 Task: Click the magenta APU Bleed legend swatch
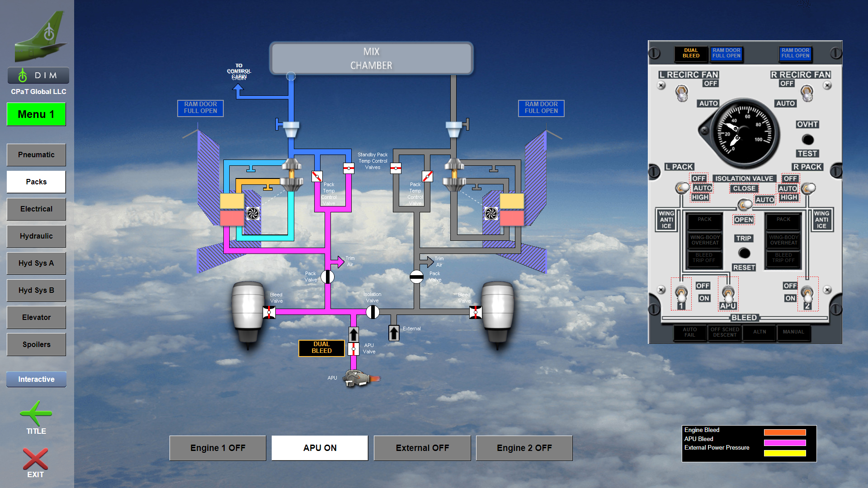tap(785, 443)
